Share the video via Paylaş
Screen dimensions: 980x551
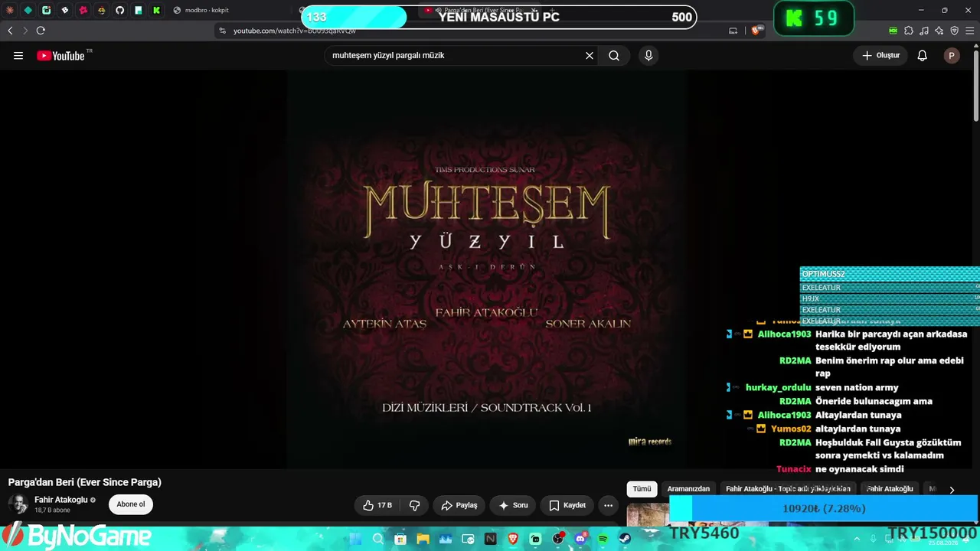(459, 505)
